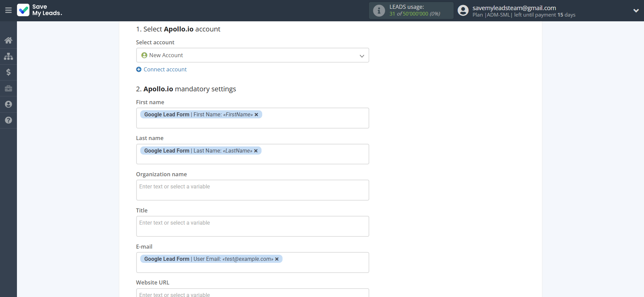The image size is (644, 297).
Task: Click the LEADS usage counter text
Action: 415,14
